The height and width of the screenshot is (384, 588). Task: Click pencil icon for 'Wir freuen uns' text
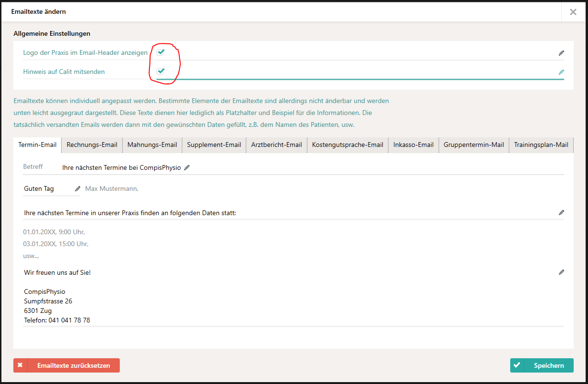click(x=561, y=272)
